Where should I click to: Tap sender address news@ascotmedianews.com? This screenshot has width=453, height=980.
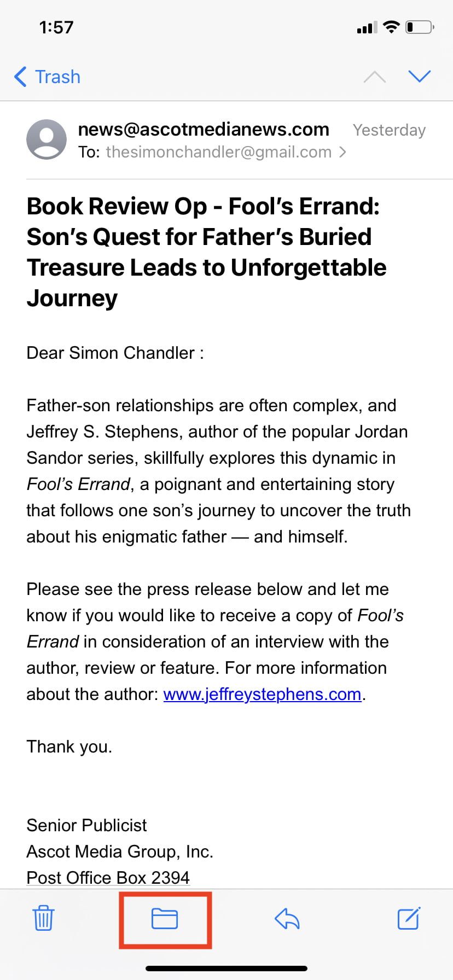click(204, 130)
